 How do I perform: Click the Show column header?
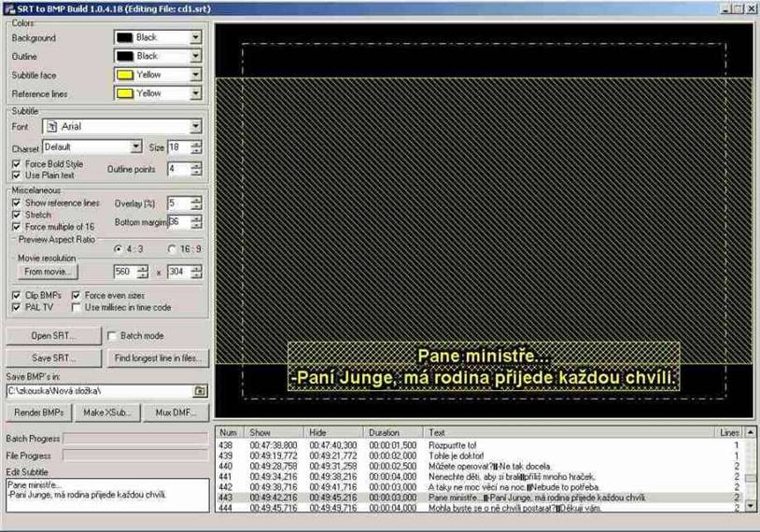[274, 432]
